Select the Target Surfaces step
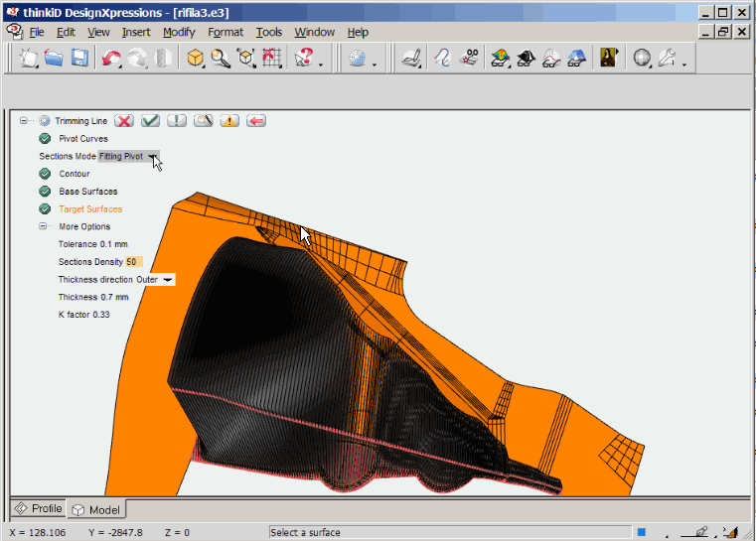The height and width of the screenshot is (541, 756). point(90,209)
